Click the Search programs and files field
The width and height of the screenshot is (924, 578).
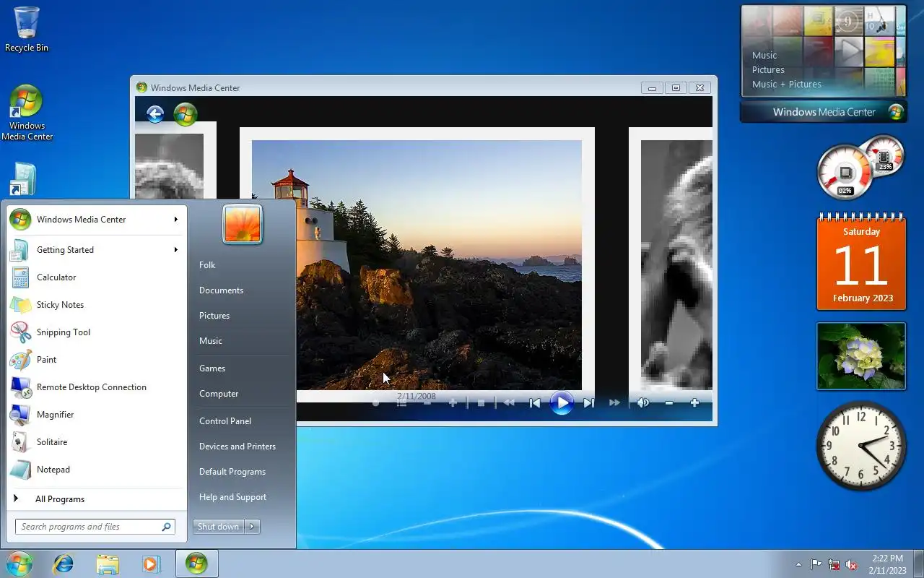[x=95, y=527]
